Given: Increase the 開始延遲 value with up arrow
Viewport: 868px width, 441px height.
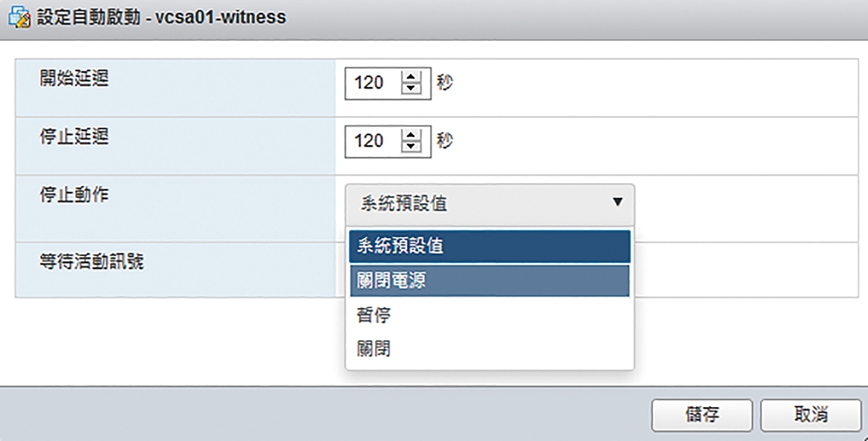Looking at the screenshot, I should click(x=411, y=77).
